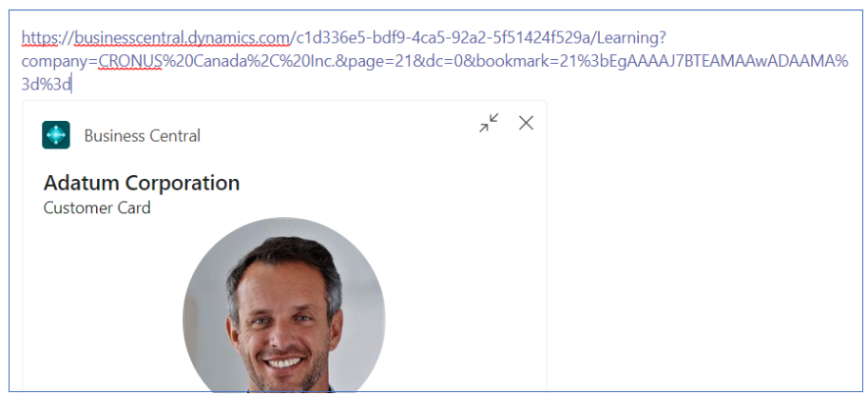Select the Customer Card subtitle text
Image resolution: width=868 pixels, height=415 pixels.
tap(97, 207)
